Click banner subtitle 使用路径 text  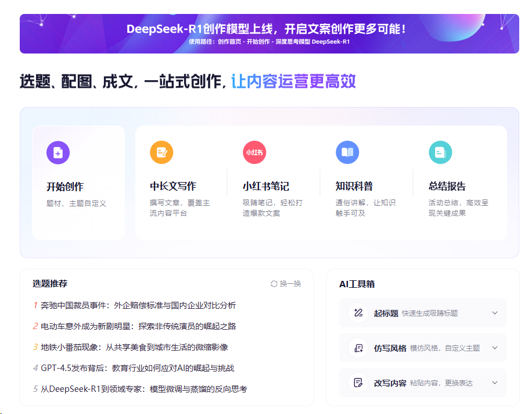pyautogui.click(x=269, y=42)
